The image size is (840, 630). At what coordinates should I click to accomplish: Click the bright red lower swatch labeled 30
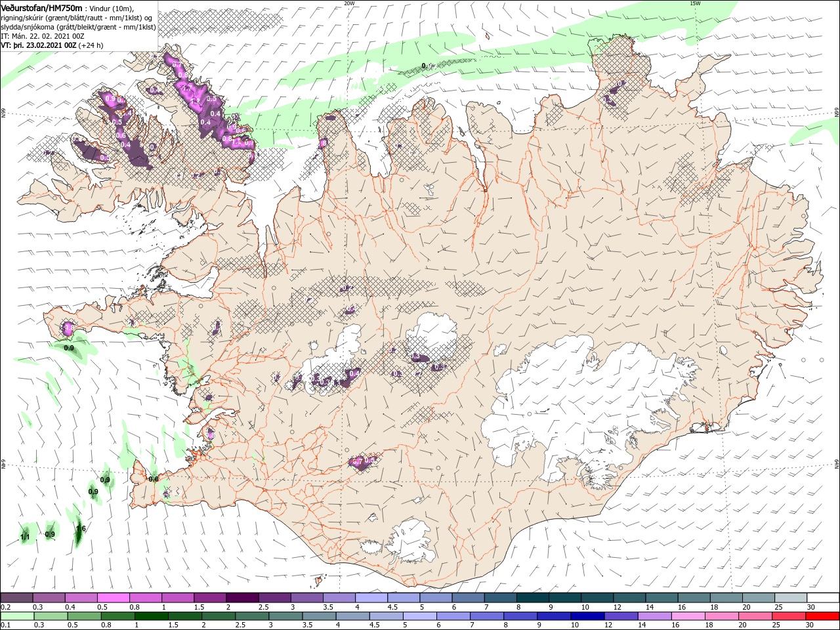[x=822, y=616]
